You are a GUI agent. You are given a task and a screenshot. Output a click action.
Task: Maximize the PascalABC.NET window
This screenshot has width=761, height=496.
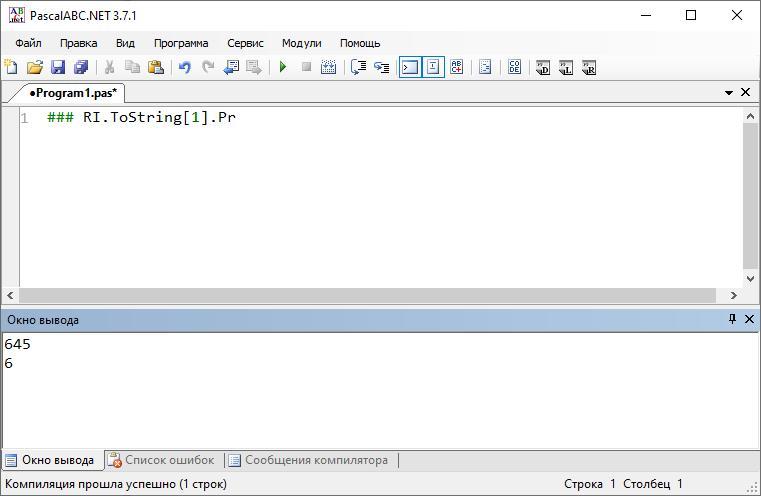691,15
